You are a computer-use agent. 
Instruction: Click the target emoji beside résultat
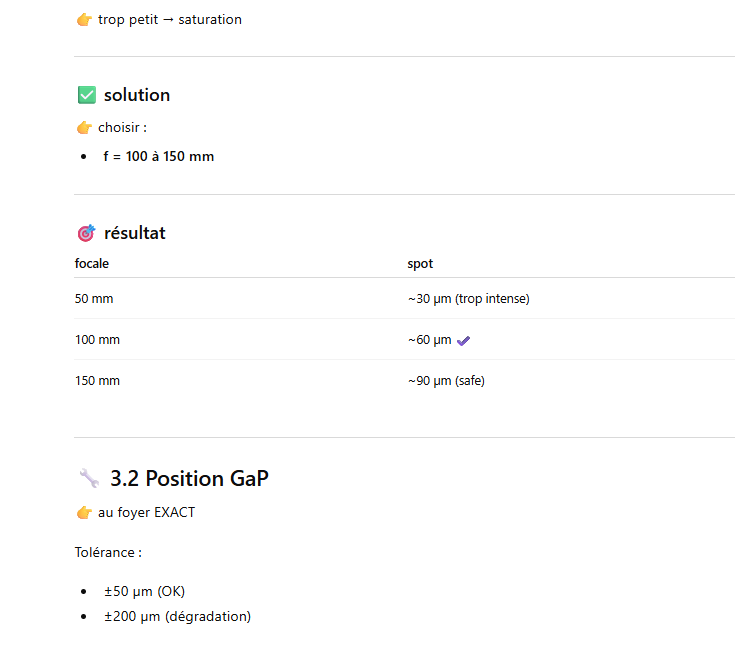tap(86, 233)
